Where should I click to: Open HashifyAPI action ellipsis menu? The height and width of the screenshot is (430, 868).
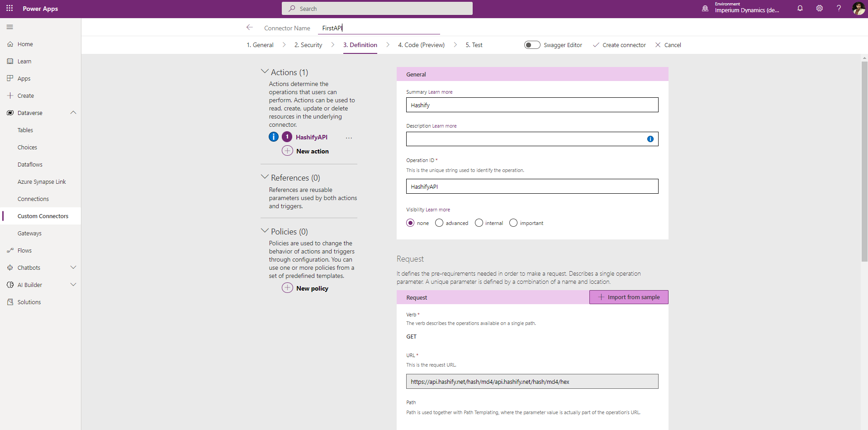(x=349, y=138)
